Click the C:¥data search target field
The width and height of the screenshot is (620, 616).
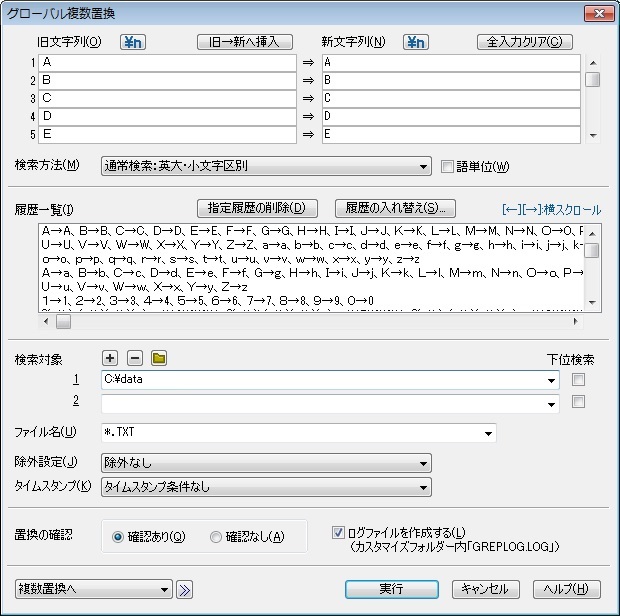(331, 380)
